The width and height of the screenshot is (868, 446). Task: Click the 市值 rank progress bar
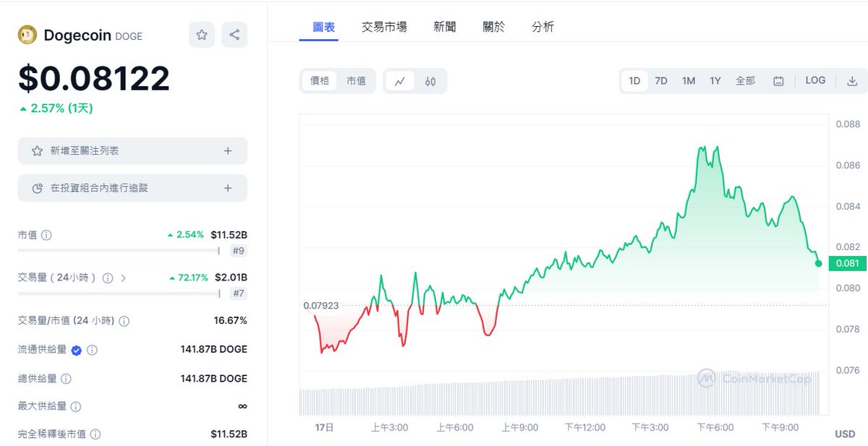point(119,251)
